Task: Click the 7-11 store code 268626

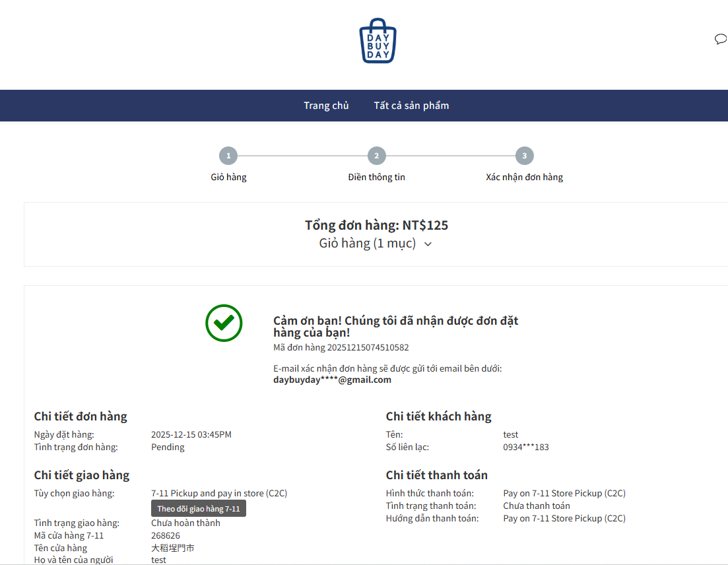Action: 166,535
